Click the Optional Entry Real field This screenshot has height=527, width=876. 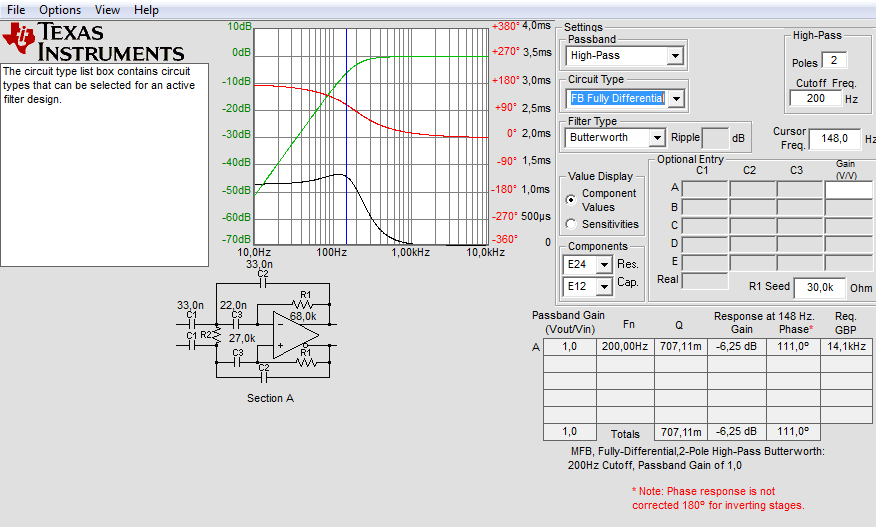click(x=705, y=281)
